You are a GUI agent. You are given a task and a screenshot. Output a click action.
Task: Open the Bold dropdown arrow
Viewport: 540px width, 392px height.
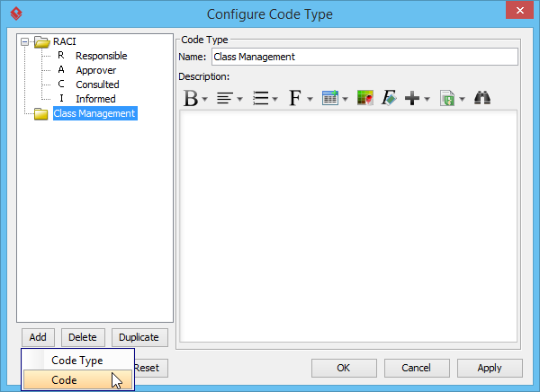(205, 99)
